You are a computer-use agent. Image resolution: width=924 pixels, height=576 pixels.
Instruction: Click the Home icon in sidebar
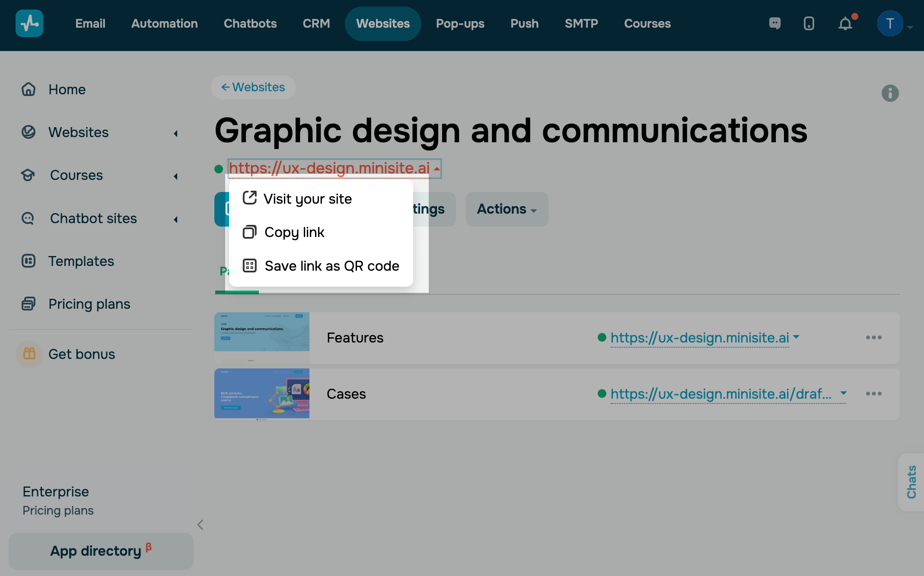point(29,90)
